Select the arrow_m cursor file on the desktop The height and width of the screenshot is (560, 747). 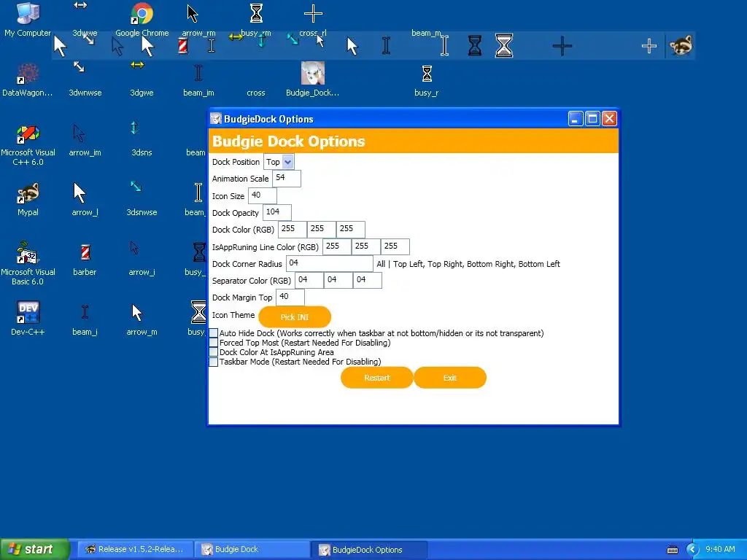[142, 319]
